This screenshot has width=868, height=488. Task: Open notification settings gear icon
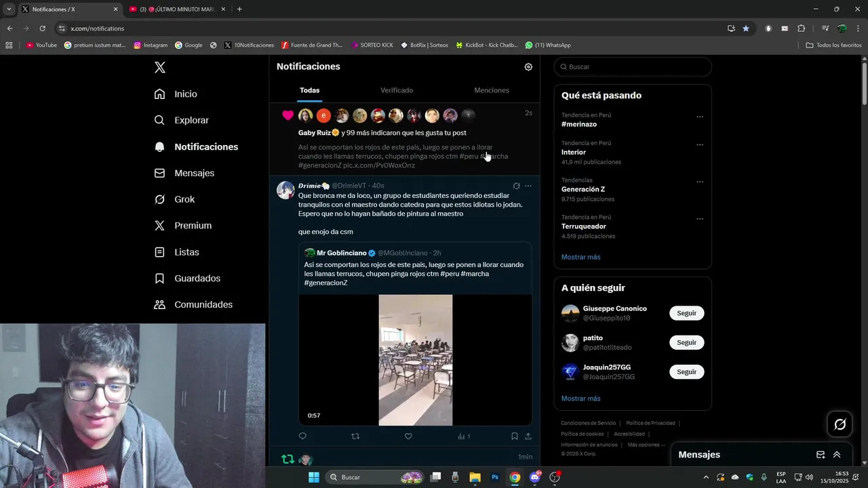point(528,67)
